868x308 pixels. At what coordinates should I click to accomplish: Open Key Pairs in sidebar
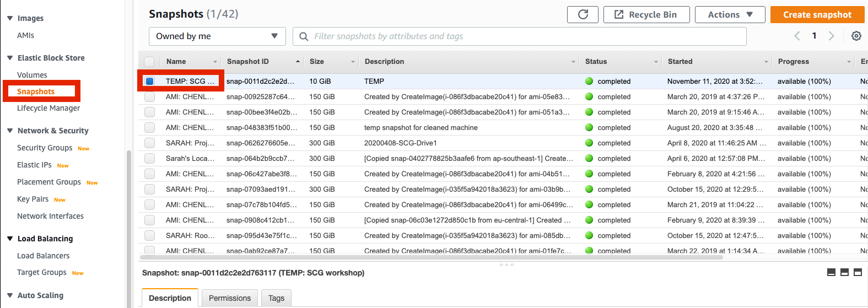click(x=33, y=199)
